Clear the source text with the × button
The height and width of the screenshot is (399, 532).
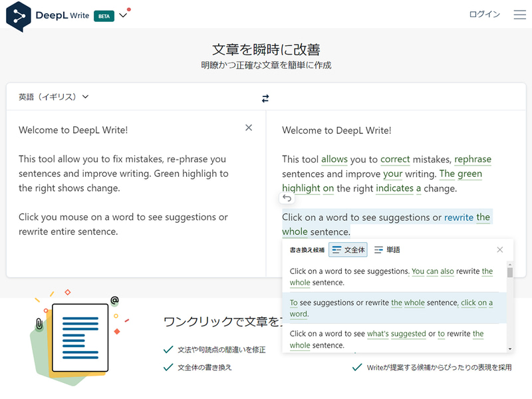coord(249,128)
